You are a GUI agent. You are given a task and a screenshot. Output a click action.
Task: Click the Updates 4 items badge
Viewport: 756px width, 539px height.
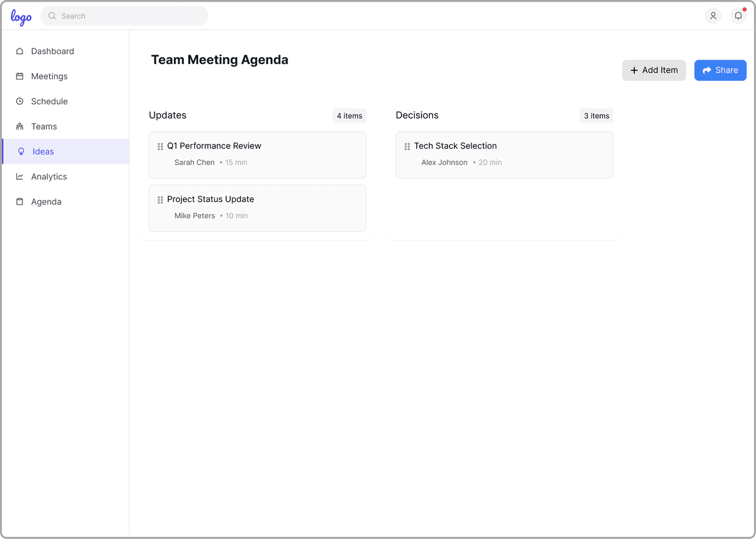(349, 116)
